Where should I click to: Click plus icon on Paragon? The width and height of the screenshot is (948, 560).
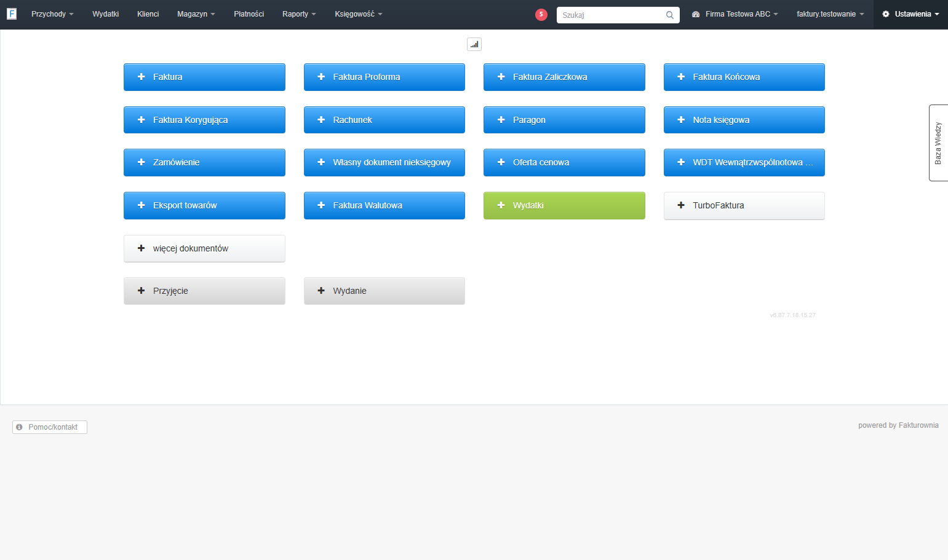(x=501, y=120)
